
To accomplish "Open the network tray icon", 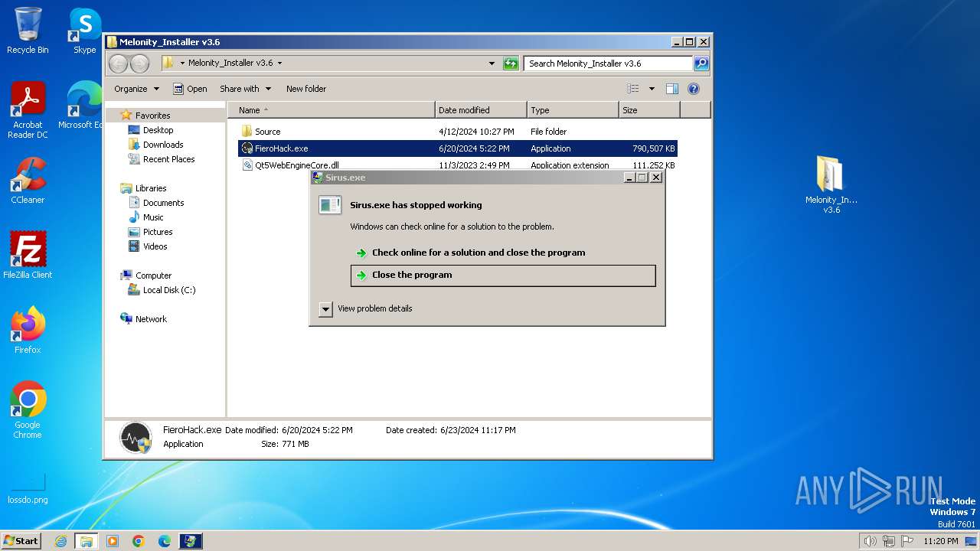I will [888, 541].
